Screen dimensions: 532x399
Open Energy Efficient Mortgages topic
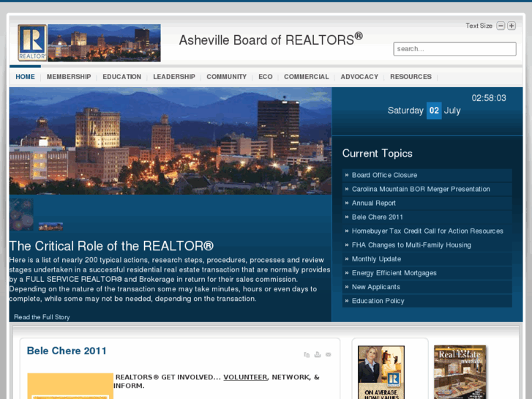(427, 273)
